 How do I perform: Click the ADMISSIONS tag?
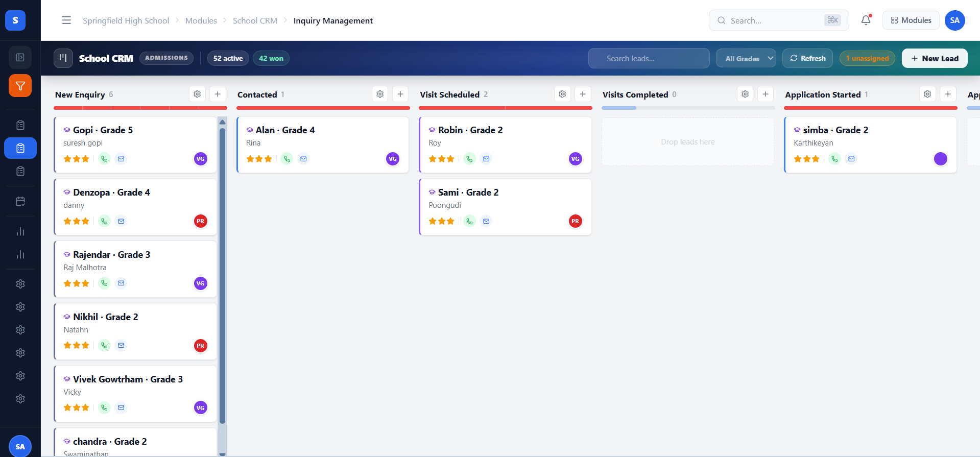tap(166, 58)
